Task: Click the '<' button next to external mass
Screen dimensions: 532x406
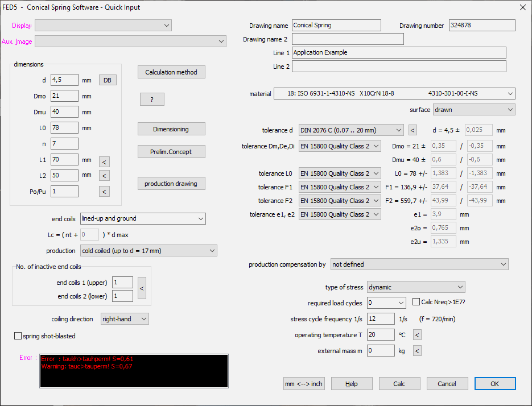Action: 417,351
